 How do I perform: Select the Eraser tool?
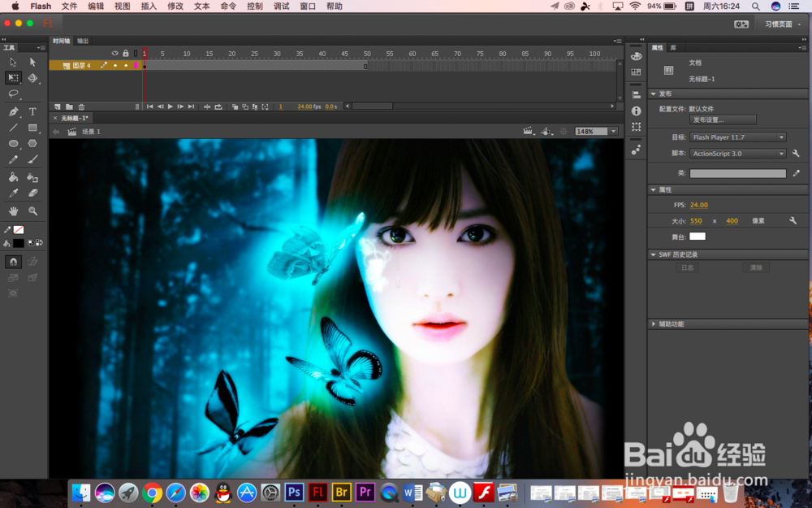[32, 193]
